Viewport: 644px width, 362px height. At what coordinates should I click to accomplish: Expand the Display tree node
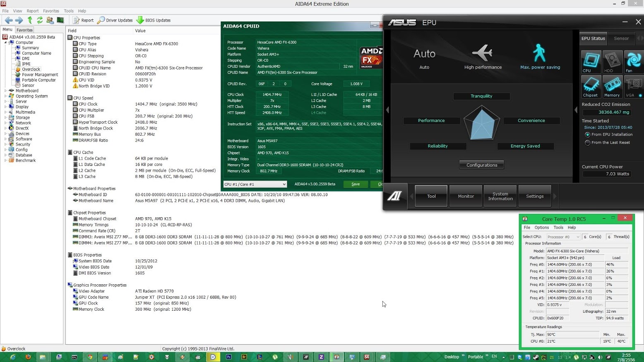5,107
